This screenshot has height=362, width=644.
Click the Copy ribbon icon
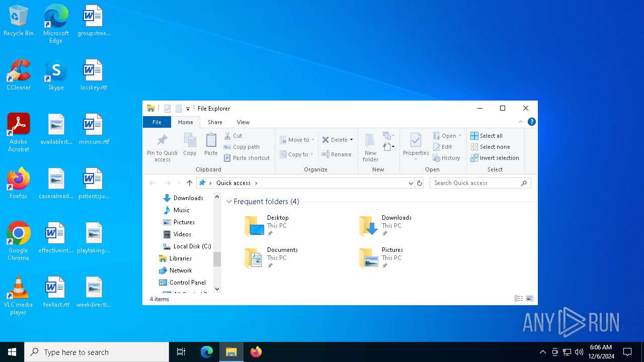(190, 144)
